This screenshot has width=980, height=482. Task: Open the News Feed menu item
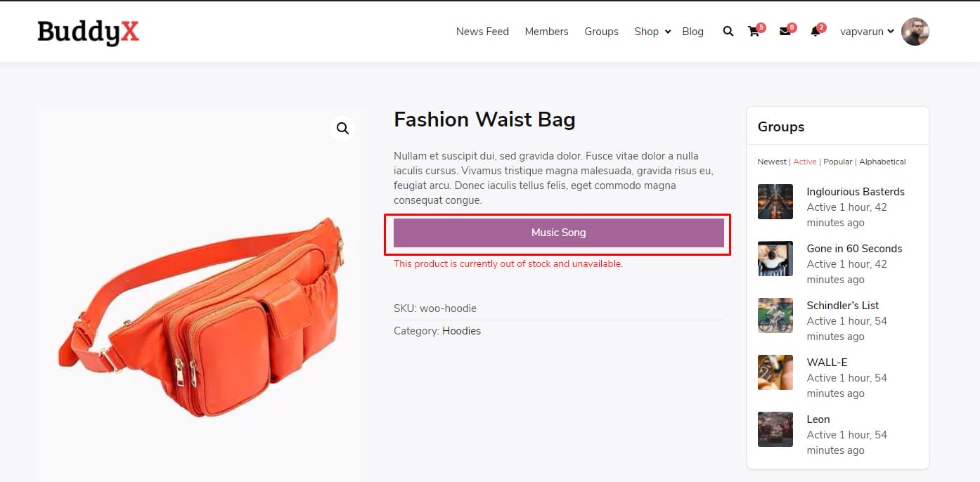pyautogui.click(x=482, y=32)
